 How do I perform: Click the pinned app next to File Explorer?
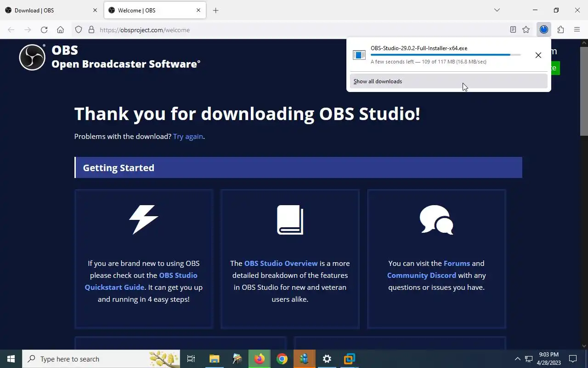tap(237, 359)
